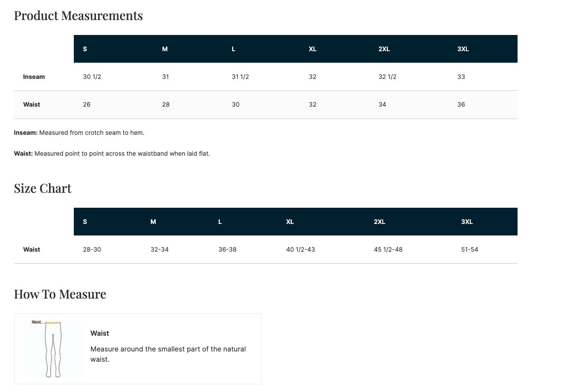Click the 51-54 waist range
579x392 pixels.
[470, 250]
